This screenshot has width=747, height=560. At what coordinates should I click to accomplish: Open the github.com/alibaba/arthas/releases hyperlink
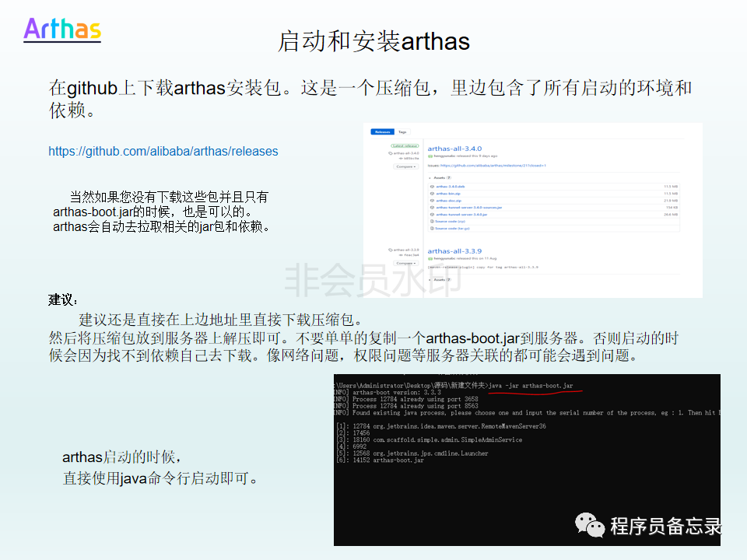coord(163,152)
